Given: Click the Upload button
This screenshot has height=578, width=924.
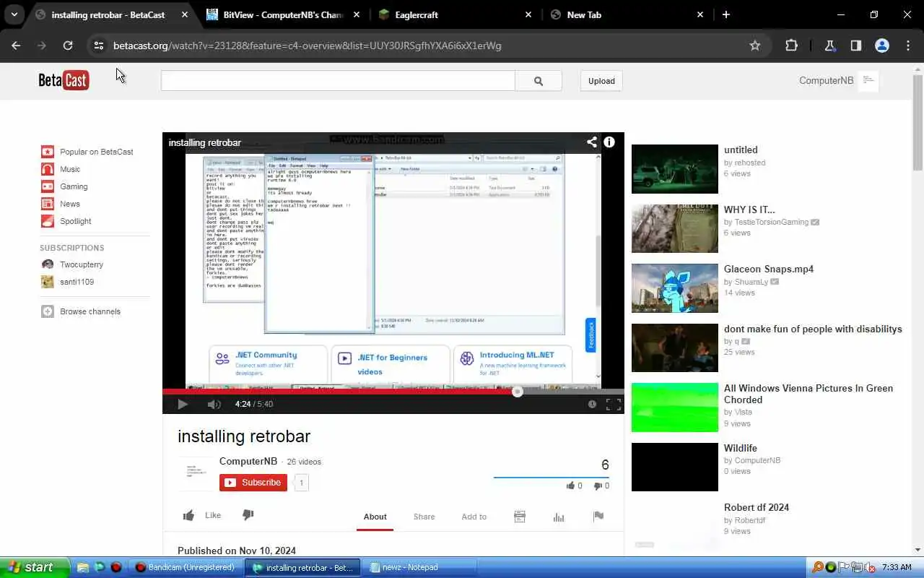Looking at the screenshot, I should click(601, 81).
